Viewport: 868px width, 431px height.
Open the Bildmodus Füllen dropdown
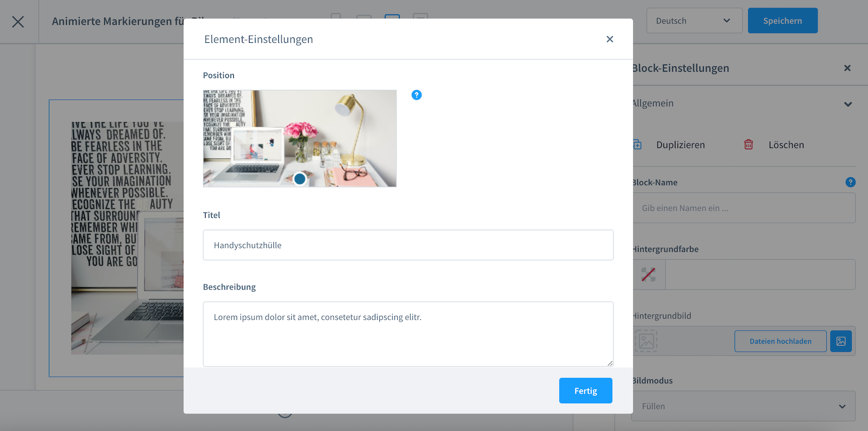(744, 406)
